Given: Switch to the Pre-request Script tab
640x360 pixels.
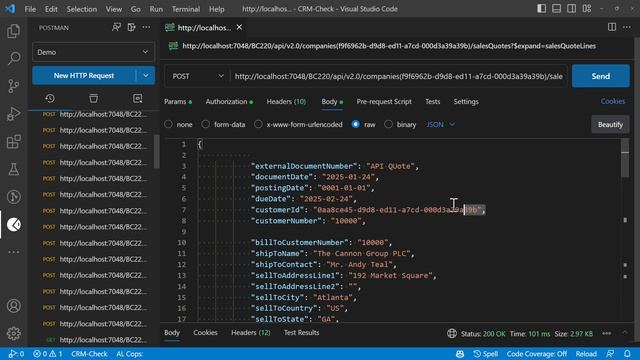Looking at the screenshot, I should pyautogui.click(x=384, y=102).
